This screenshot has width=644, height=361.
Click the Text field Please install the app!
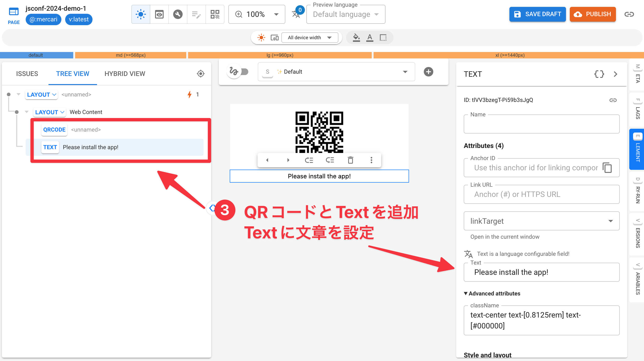(541, 272)
